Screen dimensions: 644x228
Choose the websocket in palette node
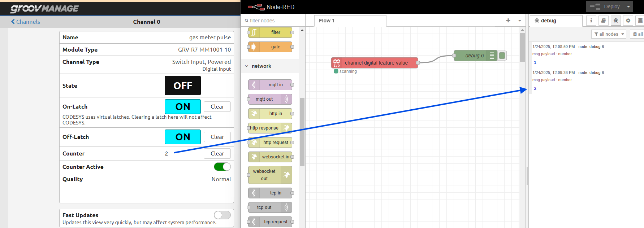pyautogui.click(x=270, y=157)
